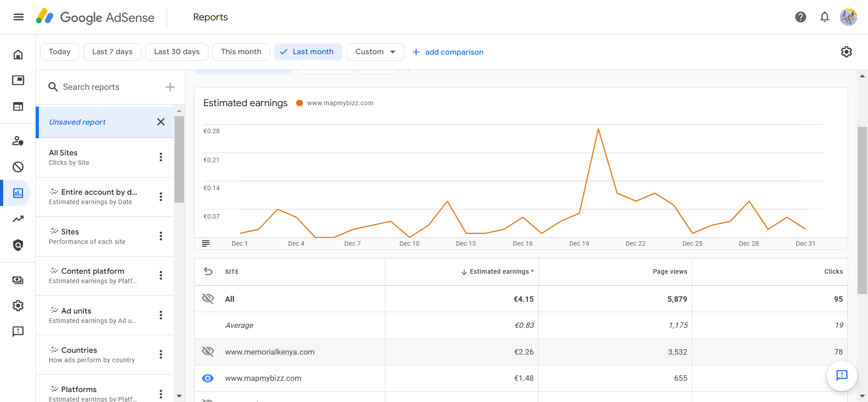Click the report list scrollbar thumb

179,159
